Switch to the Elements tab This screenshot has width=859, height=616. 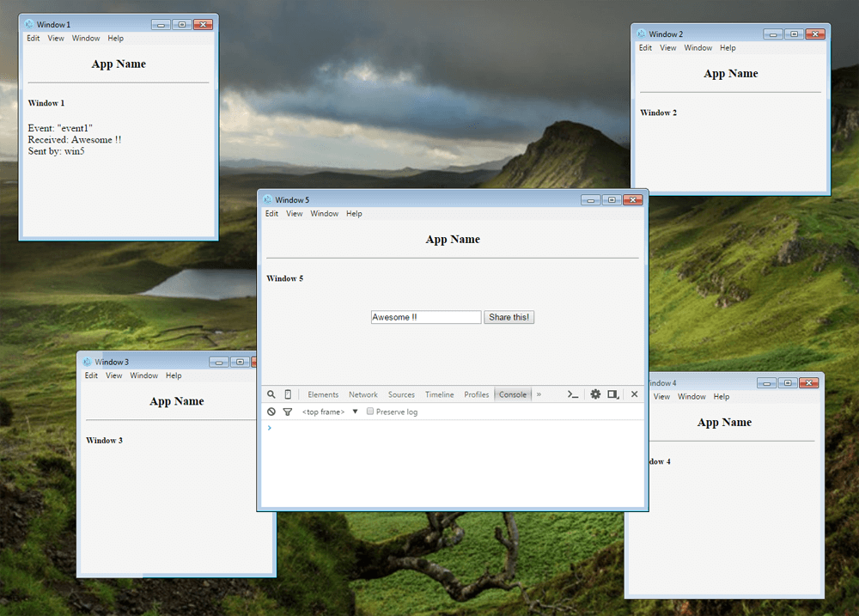[323, 394]
